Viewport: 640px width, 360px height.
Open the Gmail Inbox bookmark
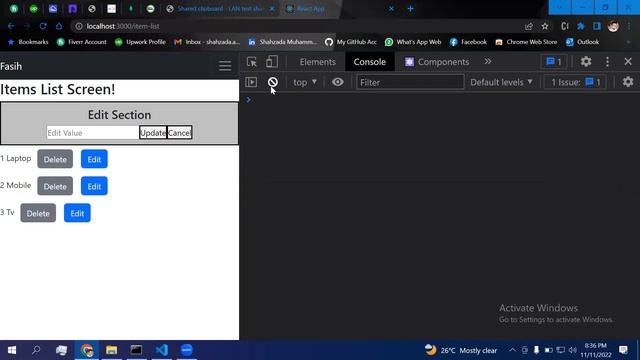(x=207, y=42)
